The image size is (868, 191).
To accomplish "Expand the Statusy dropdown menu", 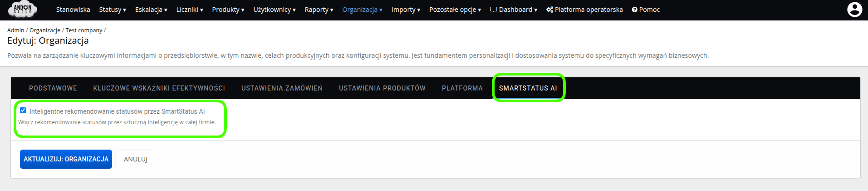I will click(x=113, y=10).
